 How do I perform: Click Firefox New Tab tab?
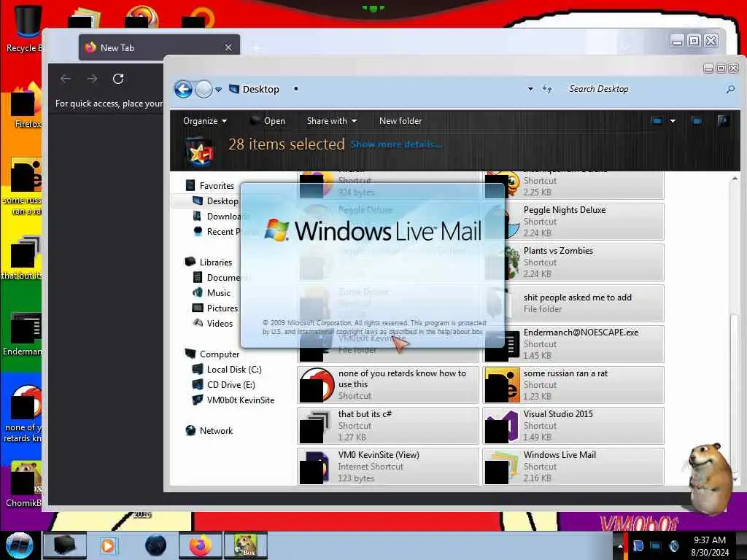point(159,47)
